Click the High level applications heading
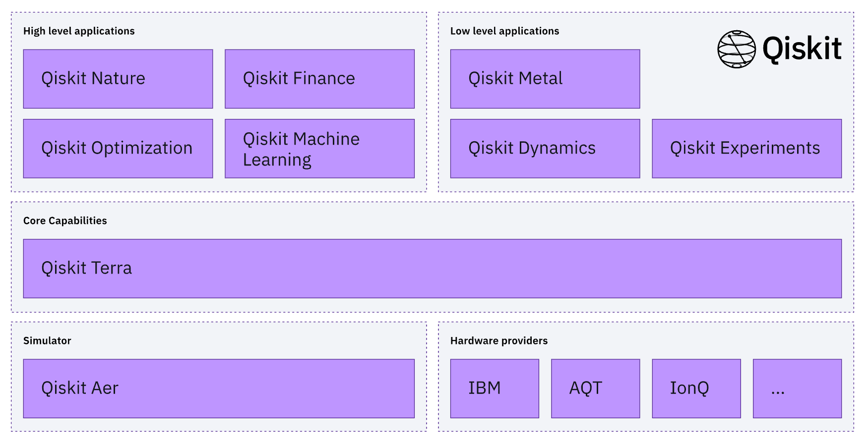 click(79, 31)
